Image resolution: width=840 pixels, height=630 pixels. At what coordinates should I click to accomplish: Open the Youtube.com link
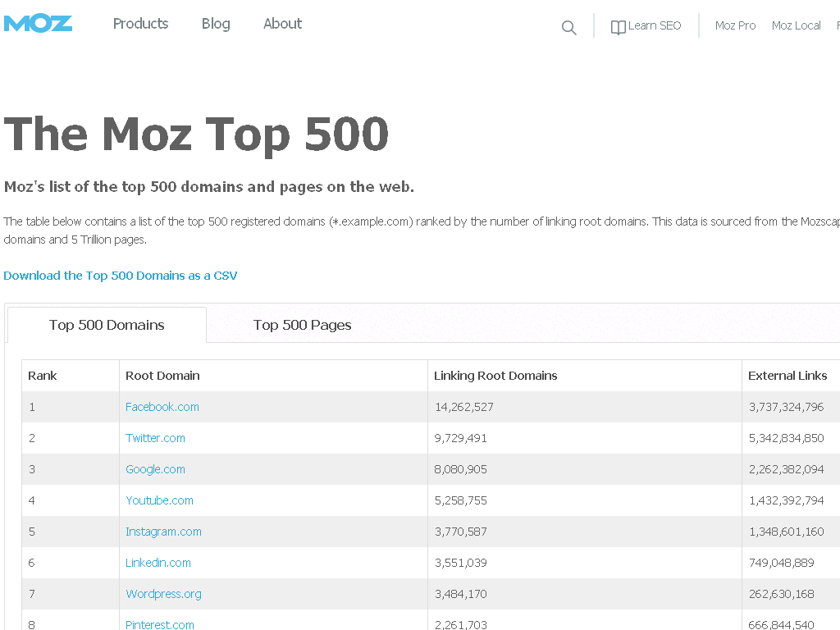pyautogui.click(x=159, y=500)
